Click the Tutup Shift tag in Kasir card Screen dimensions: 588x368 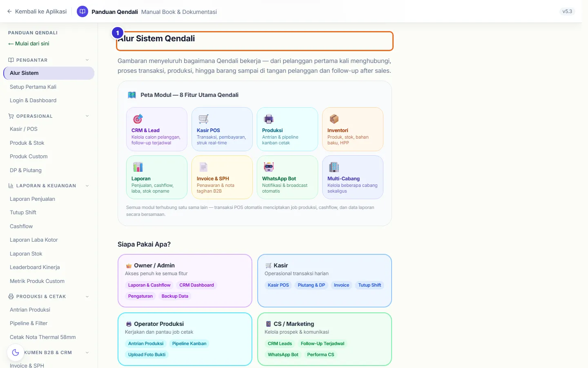click(x=370, y=285)
